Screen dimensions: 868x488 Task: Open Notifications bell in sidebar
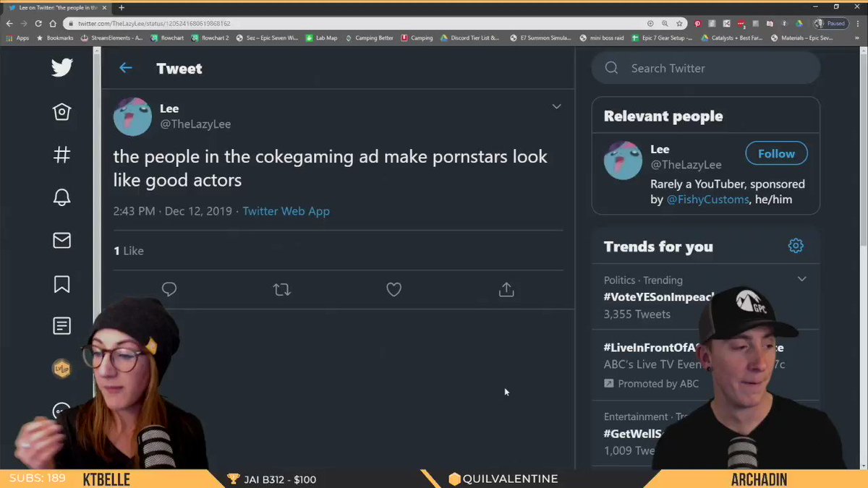(x=61, y=197)
